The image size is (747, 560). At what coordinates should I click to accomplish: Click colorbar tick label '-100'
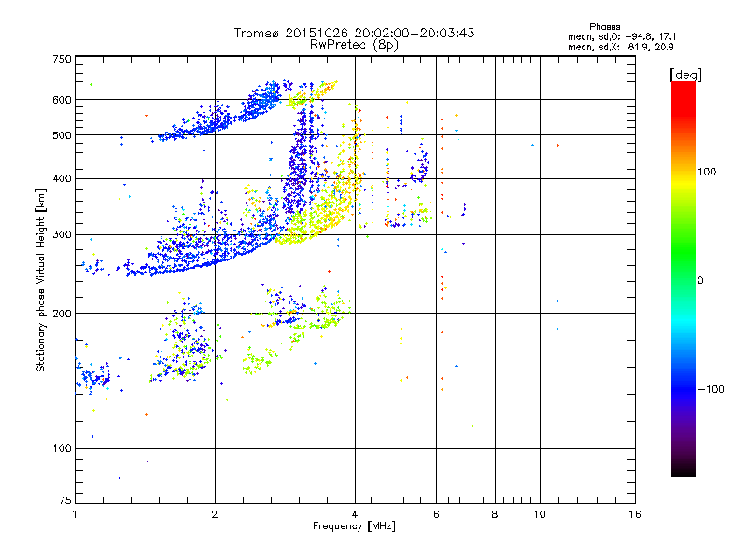coord(712,389)
